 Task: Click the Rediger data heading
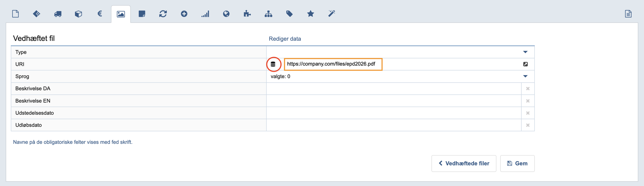(x=285, y=39)
